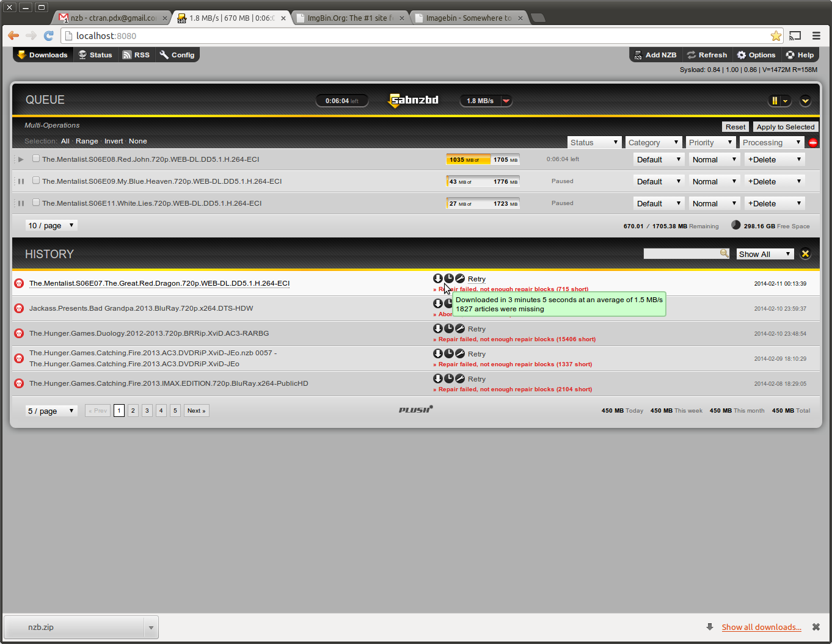Open the multi-operations Status dropdown
This screenshot has width=832, height=644.
(594, 142)
